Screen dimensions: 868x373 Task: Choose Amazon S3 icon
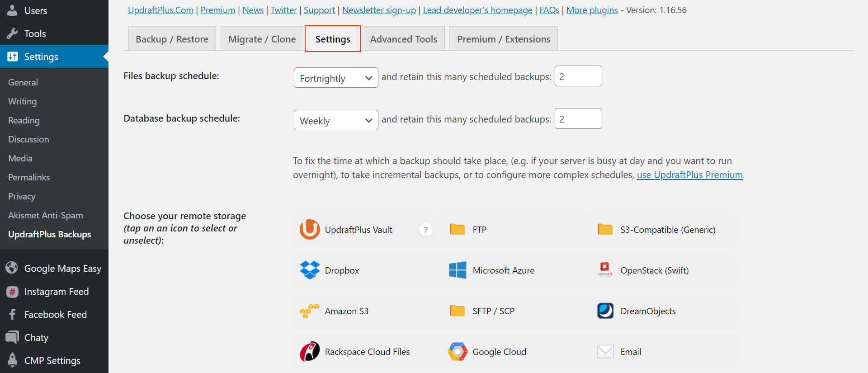(309, 311)
